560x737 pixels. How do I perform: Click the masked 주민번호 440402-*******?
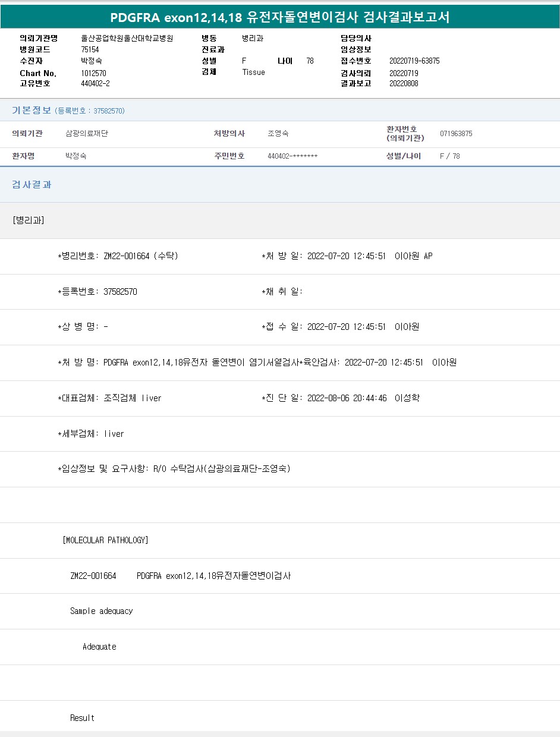[x=292, y=156]
